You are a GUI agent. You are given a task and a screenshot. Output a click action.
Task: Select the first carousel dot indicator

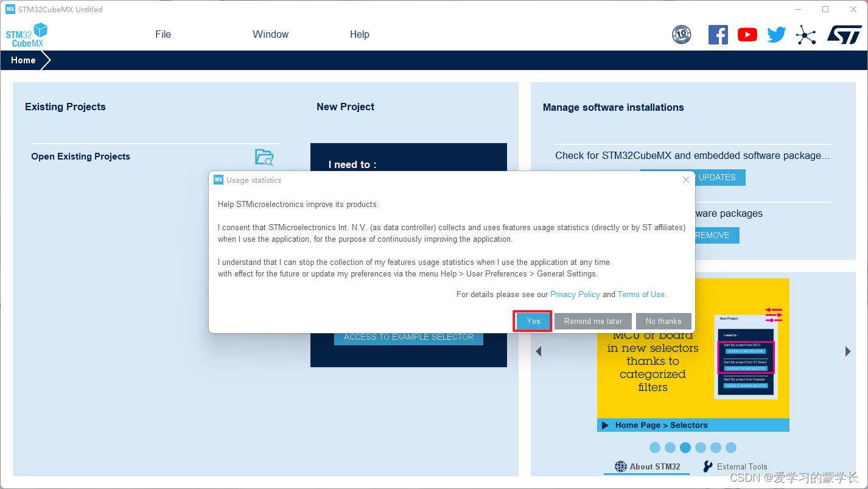pos(655,448)
